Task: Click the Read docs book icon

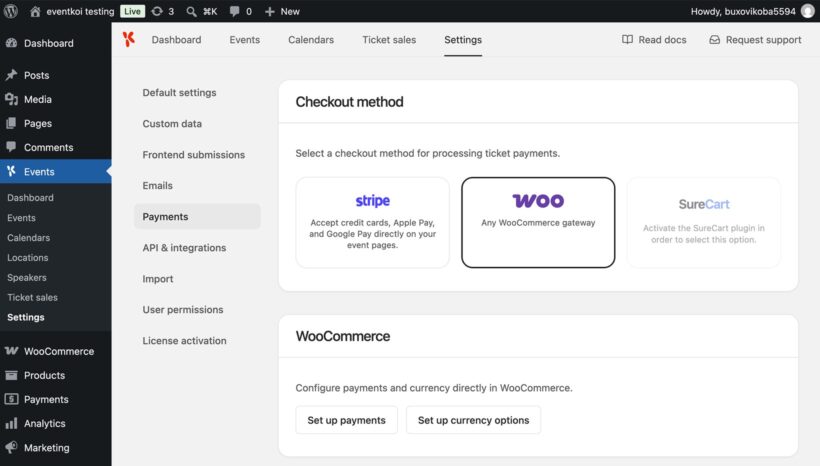Action: tap(627, 40)
